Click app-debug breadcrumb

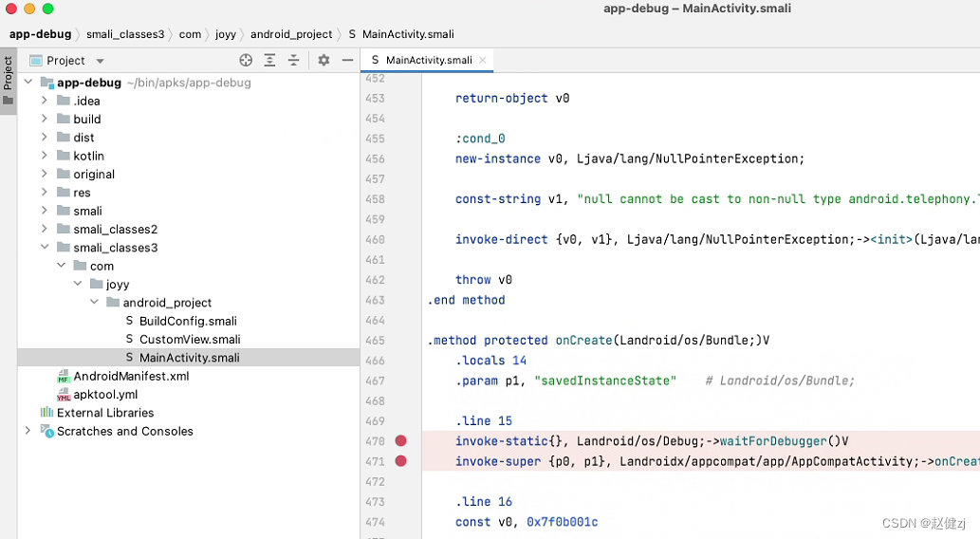point(40,34)
